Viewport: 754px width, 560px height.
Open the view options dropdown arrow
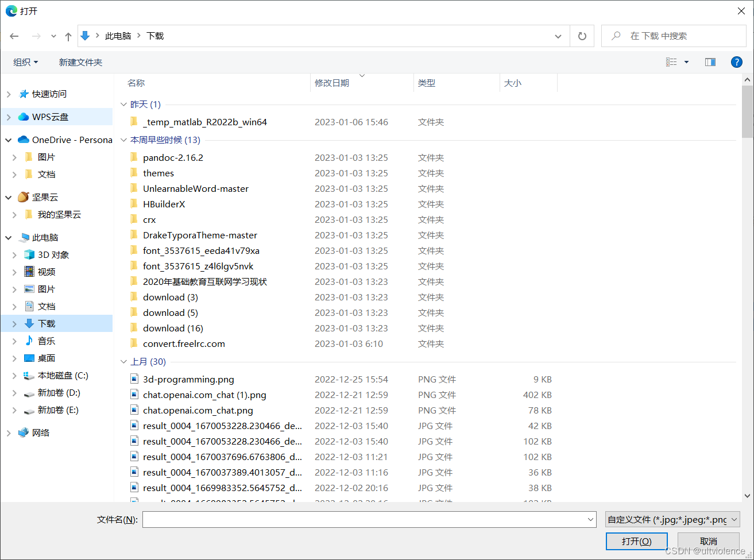[686, 62]
